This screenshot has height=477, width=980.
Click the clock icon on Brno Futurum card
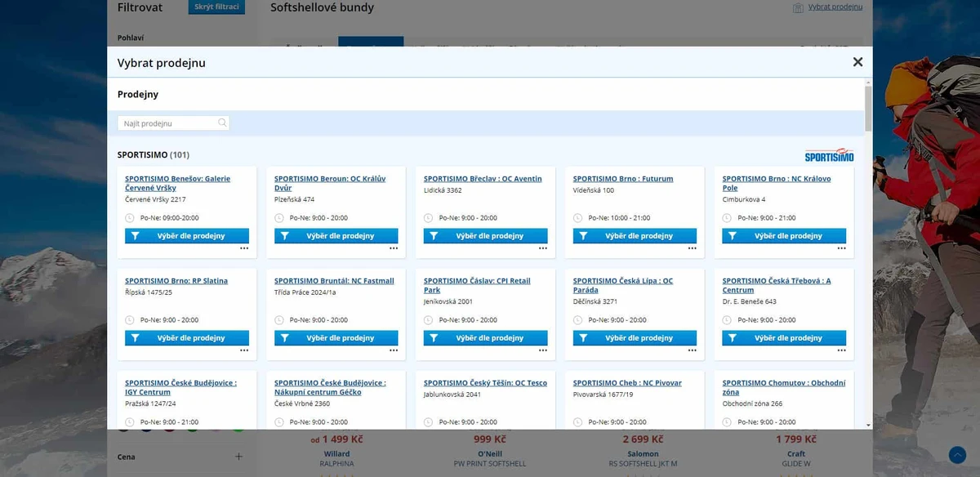578,218
